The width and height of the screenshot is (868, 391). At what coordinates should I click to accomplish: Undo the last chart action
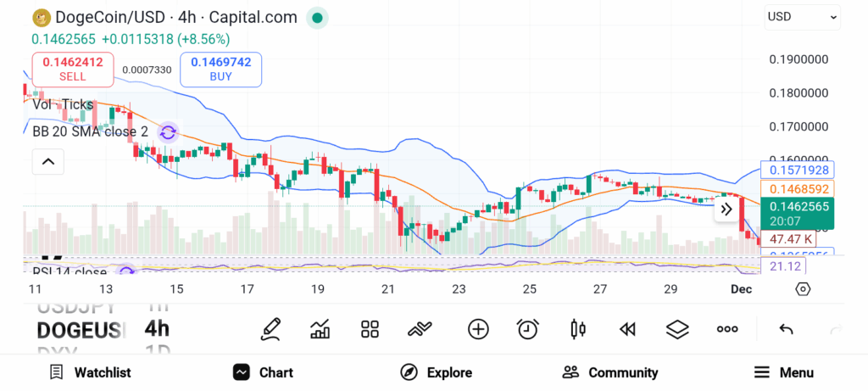786,329
